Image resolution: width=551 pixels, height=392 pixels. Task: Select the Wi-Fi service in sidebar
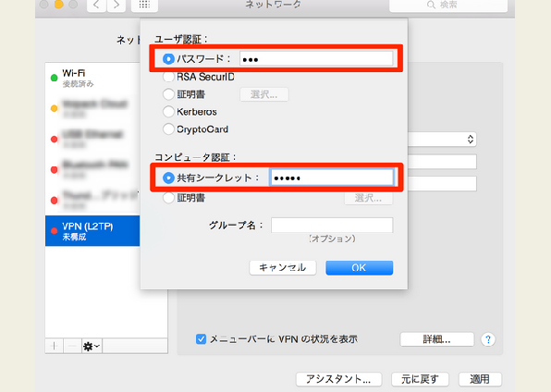pyautogui.click(x=92, y=78)
